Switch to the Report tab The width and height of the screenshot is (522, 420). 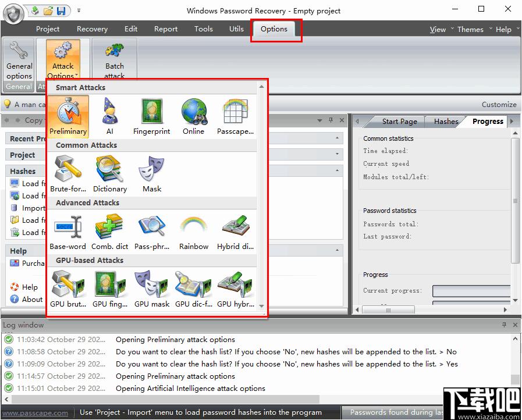coord(165,29)
